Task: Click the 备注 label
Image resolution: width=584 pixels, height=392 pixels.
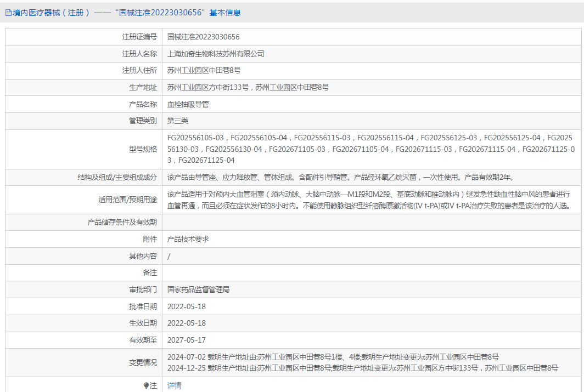Action: point(150,272)
